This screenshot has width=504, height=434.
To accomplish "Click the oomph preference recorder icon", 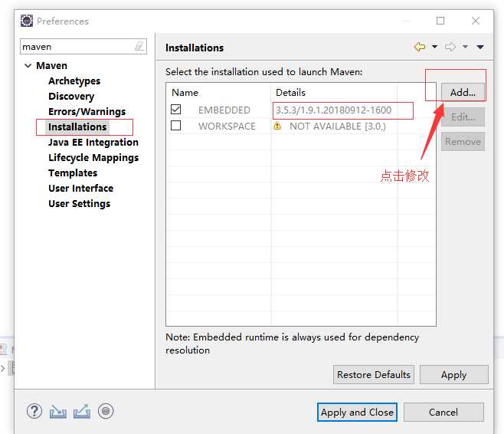I will point(106,411).
